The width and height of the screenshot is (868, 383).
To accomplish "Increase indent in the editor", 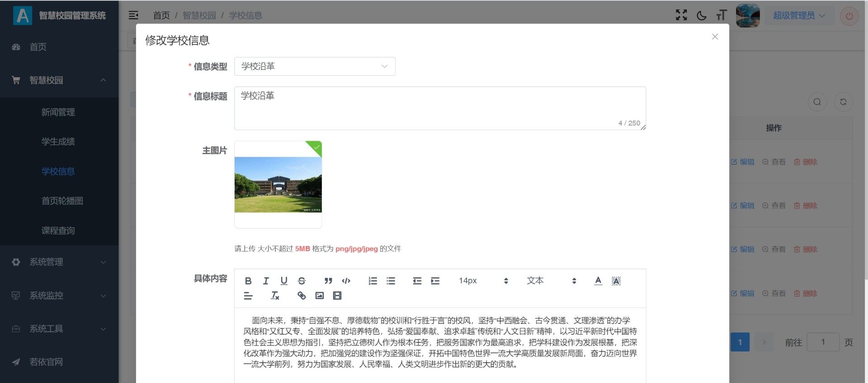I will tap(435, 281).
